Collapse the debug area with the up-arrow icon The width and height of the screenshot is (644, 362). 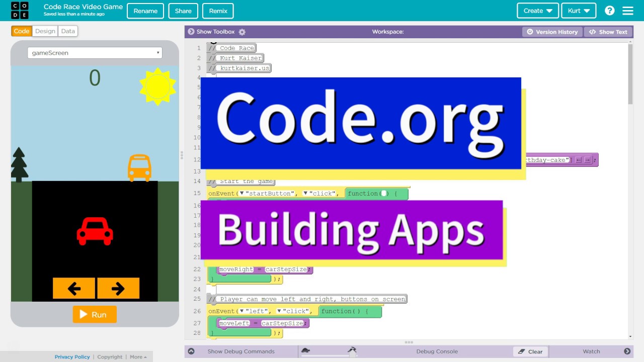[191, 351]
